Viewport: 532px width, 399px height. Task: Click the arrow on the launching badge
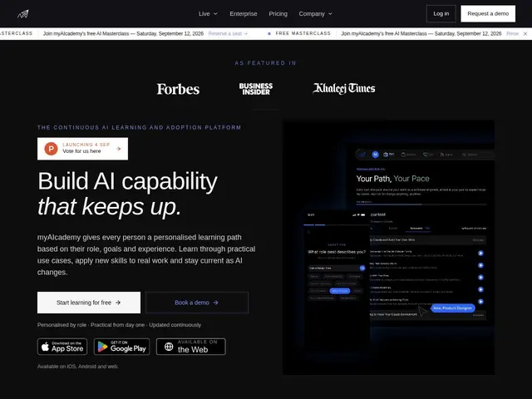tap(119, 149)
